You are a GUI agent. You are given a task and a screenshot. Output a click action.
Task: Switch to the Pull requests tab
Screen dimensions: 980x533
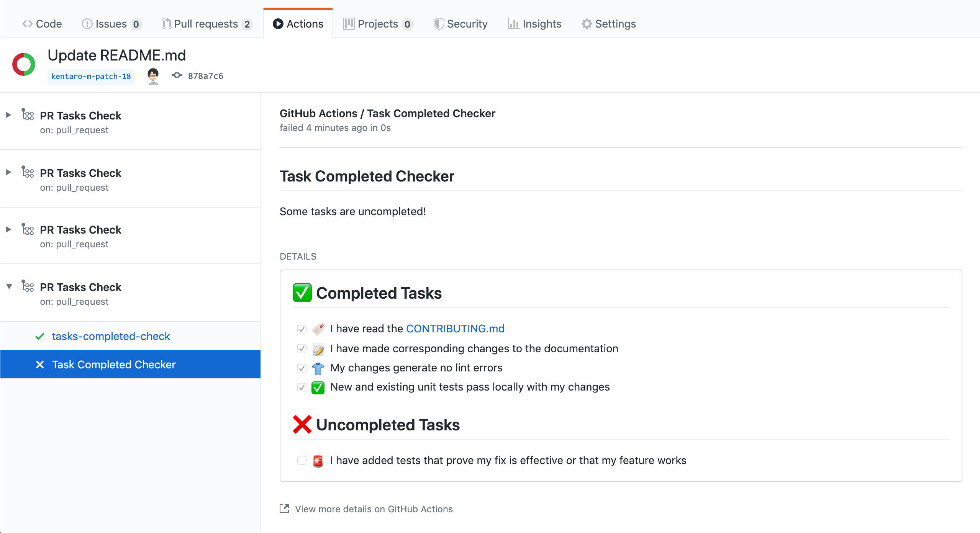[207, 24]
